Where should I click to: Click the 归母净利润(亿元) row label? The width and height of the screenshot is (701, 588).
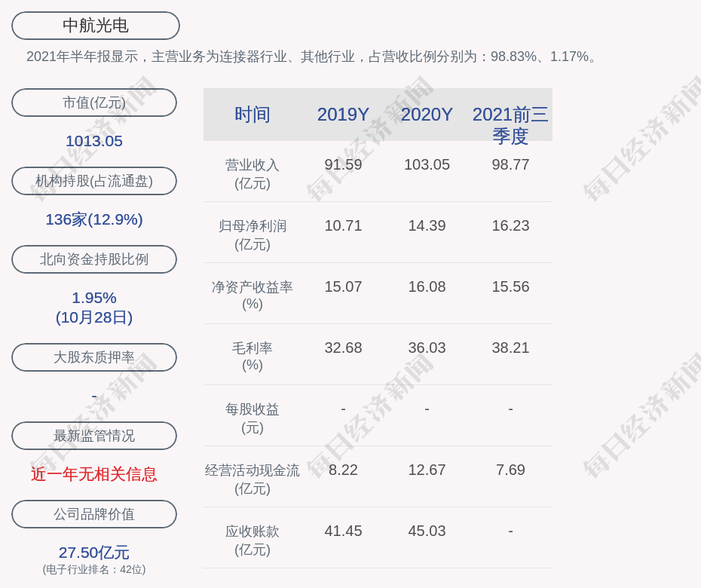point(253,235)
